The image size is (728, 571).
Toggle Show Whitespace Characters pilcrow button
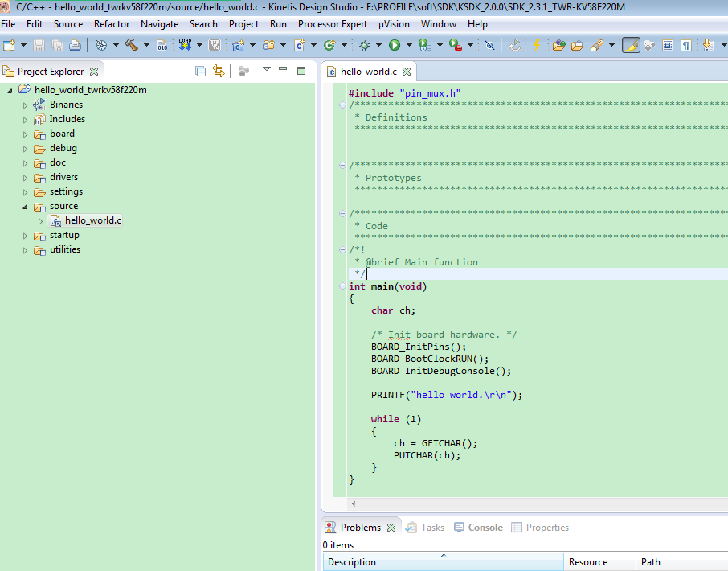coord(686,45)
